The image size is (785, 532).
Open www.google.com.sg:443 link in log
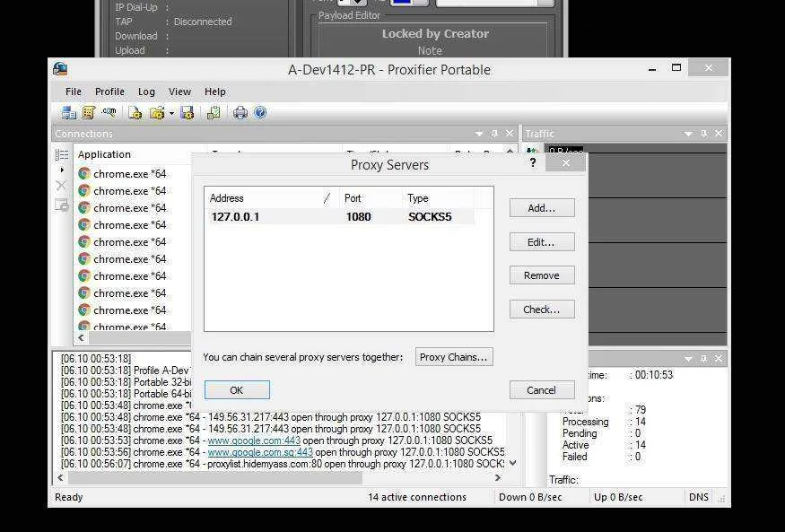click(x=260, y=452)
